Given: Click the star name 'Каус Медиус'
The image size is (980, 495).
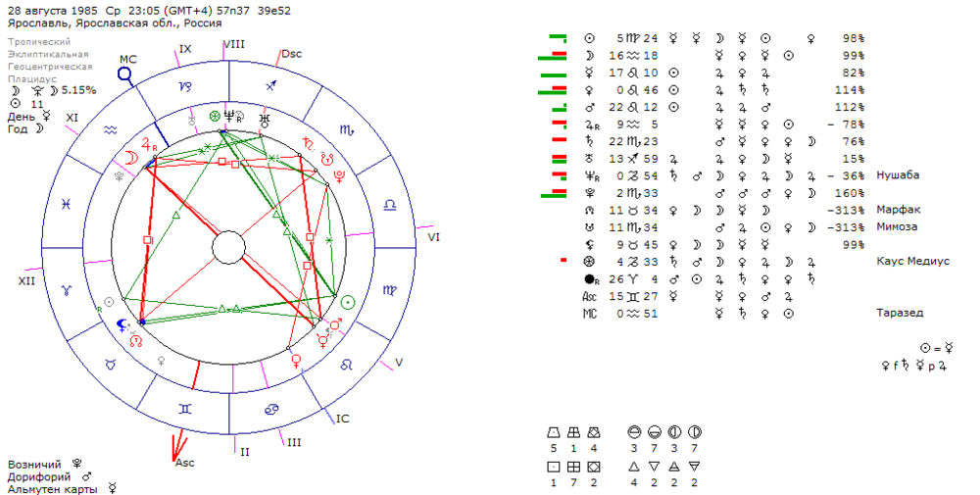Looking at the screenshot, I should click(913, 262).
